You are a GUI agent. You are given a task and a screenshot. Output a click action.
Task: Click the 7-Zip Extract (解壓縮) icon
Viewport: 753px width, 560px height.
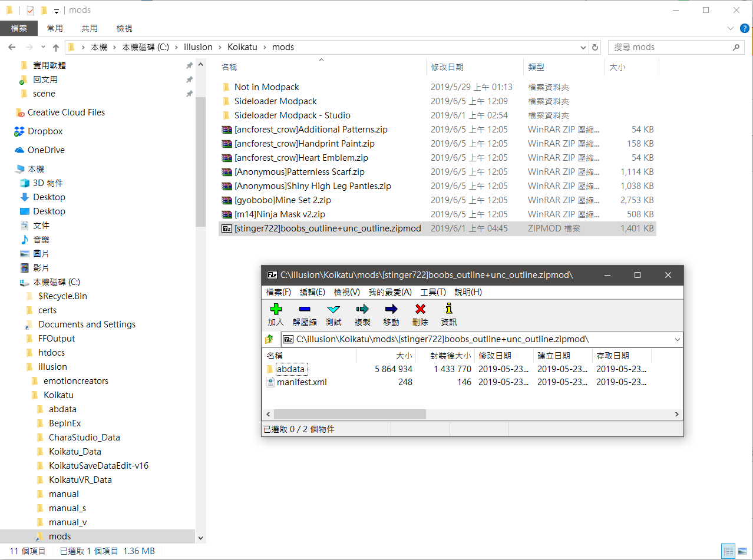click(x=304, y=314)
